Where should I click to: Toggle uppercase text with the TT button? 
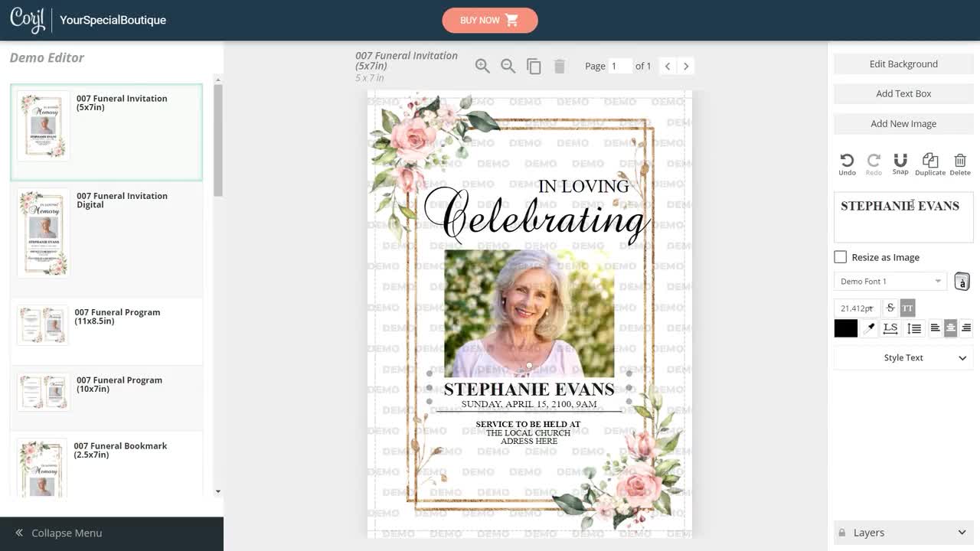907,308
